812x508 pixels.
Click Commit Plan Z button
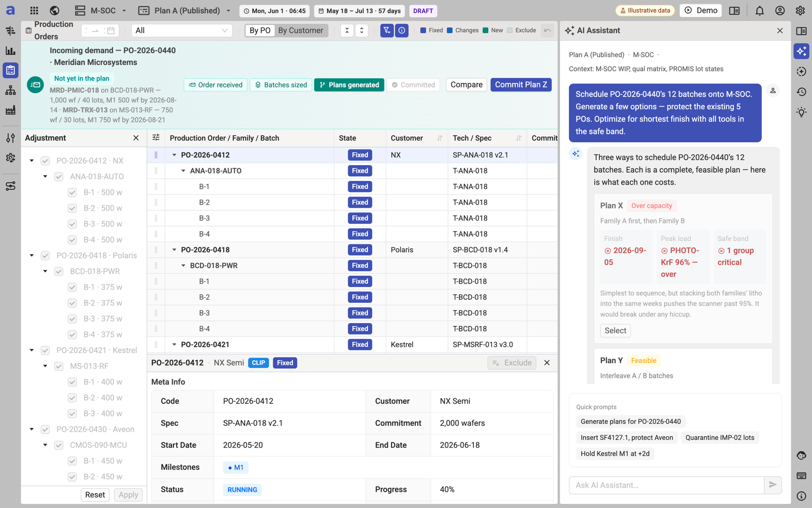(521, 85)
